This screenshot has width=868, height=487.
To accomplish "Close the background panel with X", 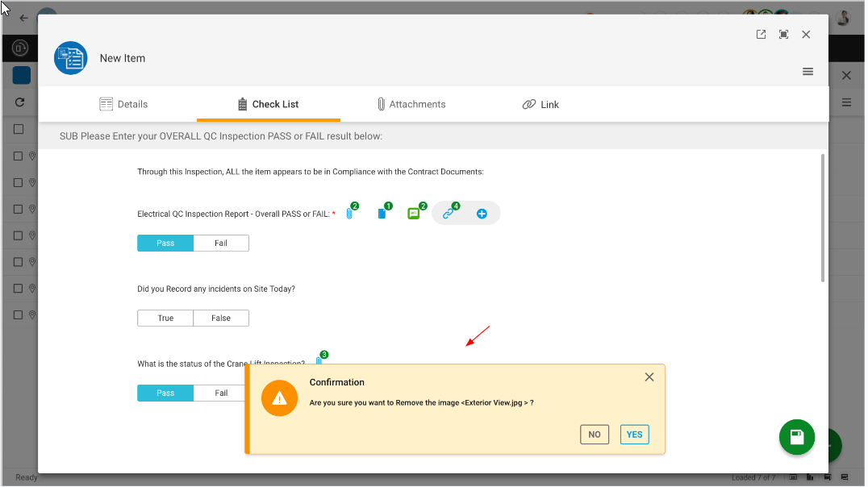I will (x=846, y=75).
